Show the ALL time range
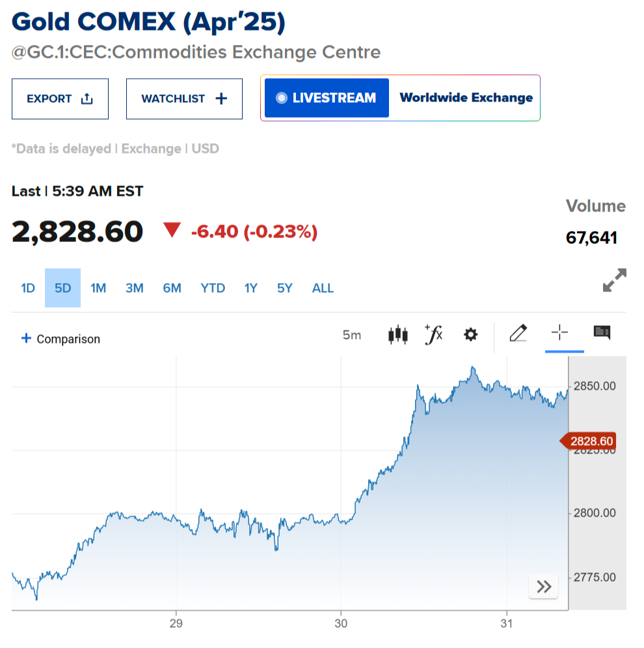644x648 pixels. pos(323,288)
